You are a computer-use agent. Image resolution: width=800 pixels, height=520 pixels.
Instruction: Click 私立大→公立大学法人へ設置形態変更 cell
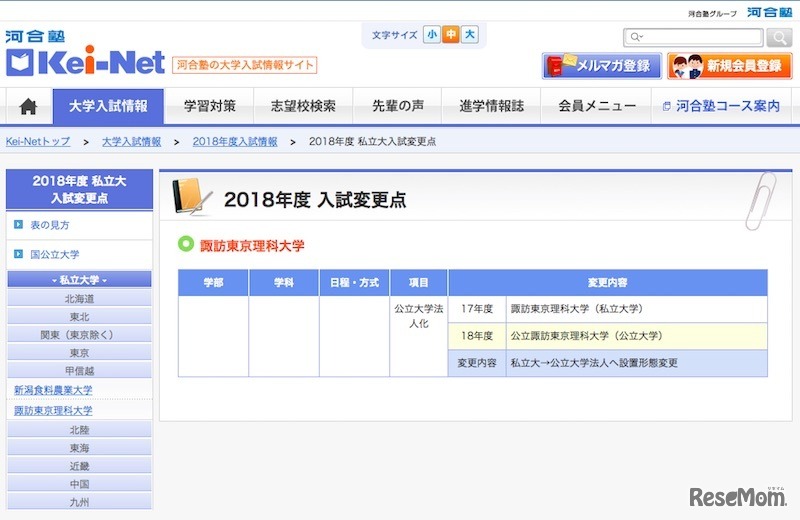coord(636,363)
